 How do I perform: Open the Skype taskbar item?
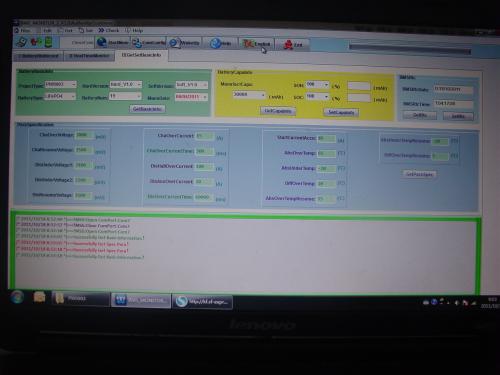(202, 302)
